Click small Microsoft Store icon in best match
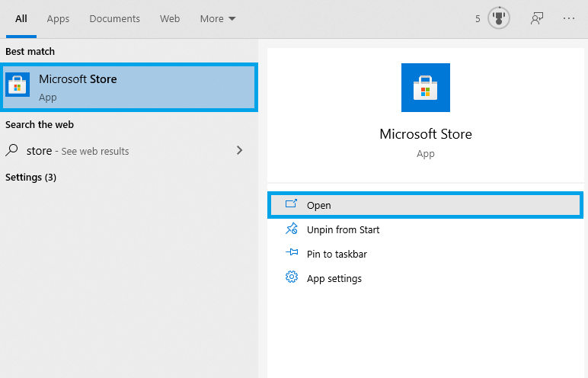588x378 pixels. tap(18, 85)
